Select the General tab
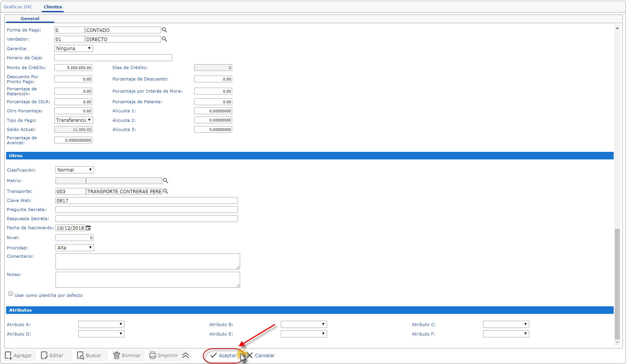627x364 pixels. tap(30, 19)
